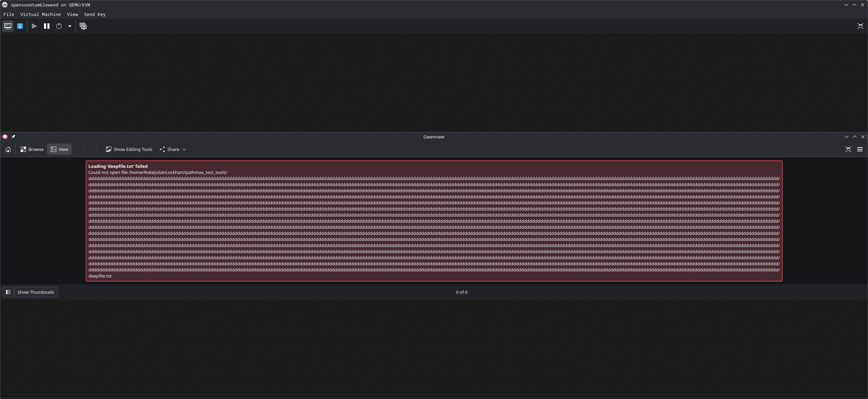Enter Gwenview fullscreen mode icon
Screen dimensions: 868x399
(848, 149)
